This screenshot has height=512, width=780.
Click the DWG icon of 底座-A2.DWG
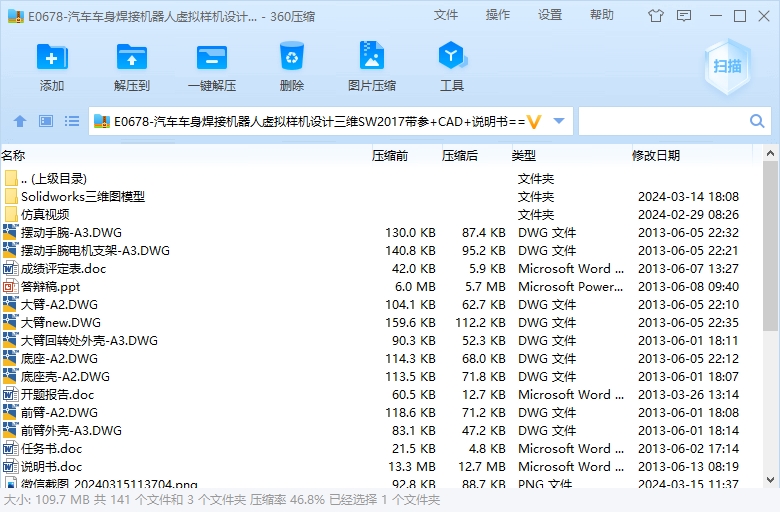[10, 358]
